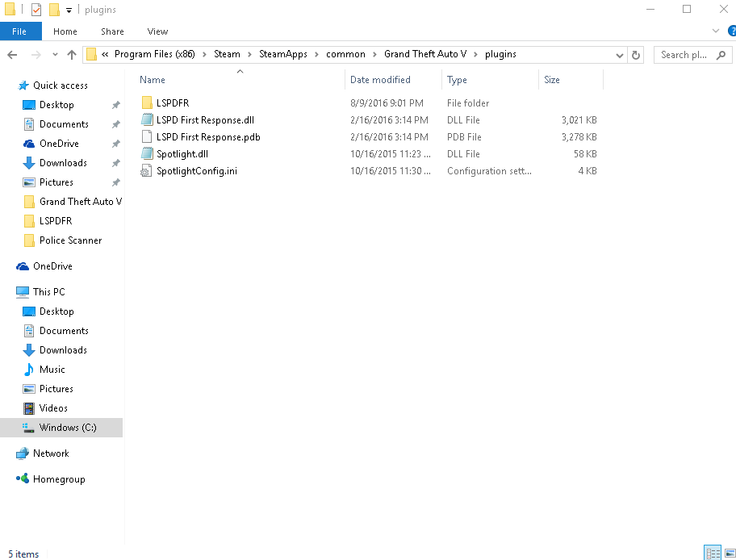Image resolution: width=736 pixels, height=560 pixels.
Task: Open the address bar history dropdown
Action: point(620,56)
